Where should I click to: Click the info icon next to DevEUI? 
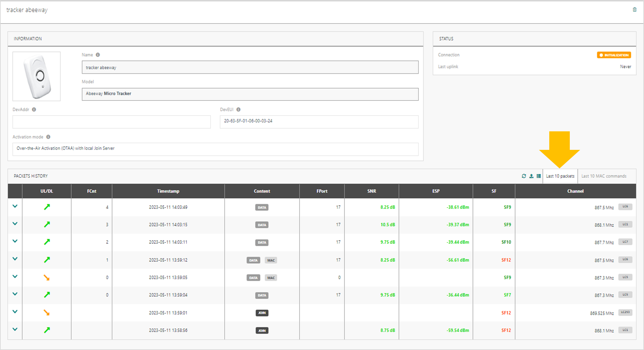point(239,109)
